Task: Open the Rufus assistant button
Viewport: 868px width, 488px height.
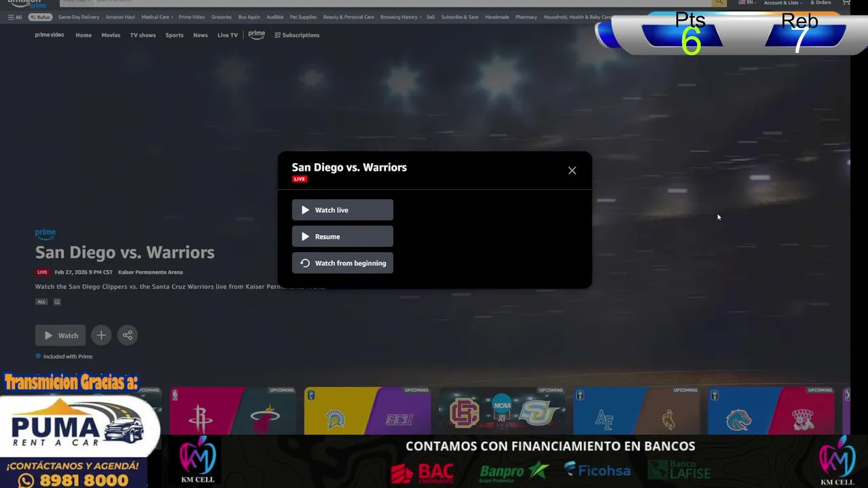Action: [x=41, y=17]
